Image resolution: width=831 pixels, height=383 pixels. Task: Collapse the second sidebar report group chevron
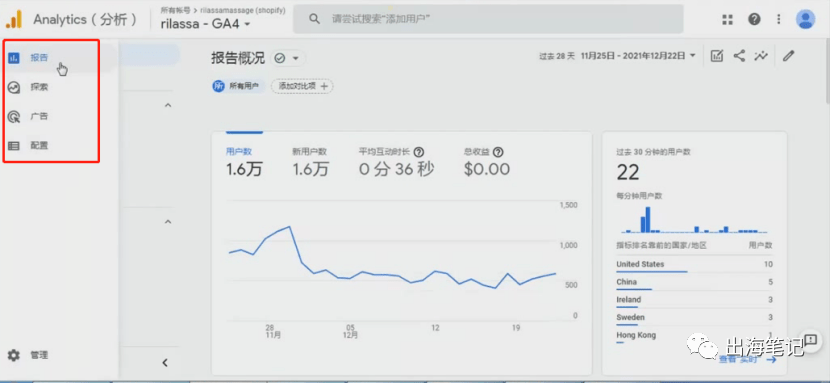point(168,221)
